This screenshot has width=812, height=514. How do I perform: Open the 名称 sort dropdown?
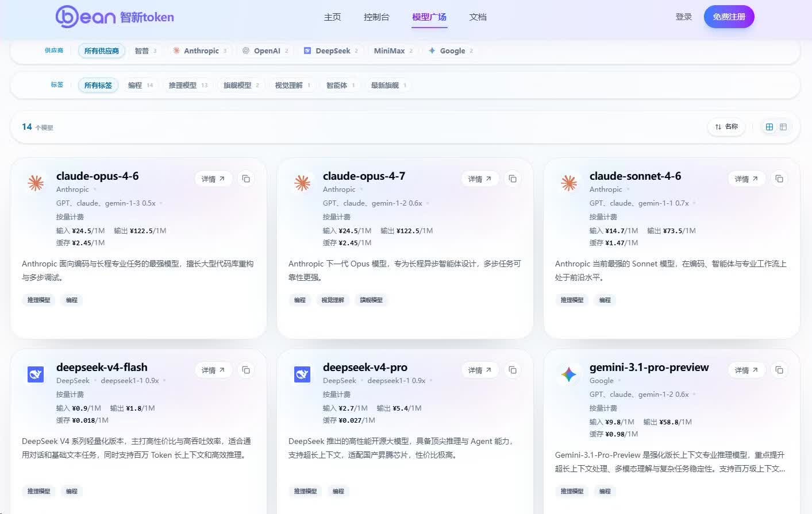(x=726, y=127)
